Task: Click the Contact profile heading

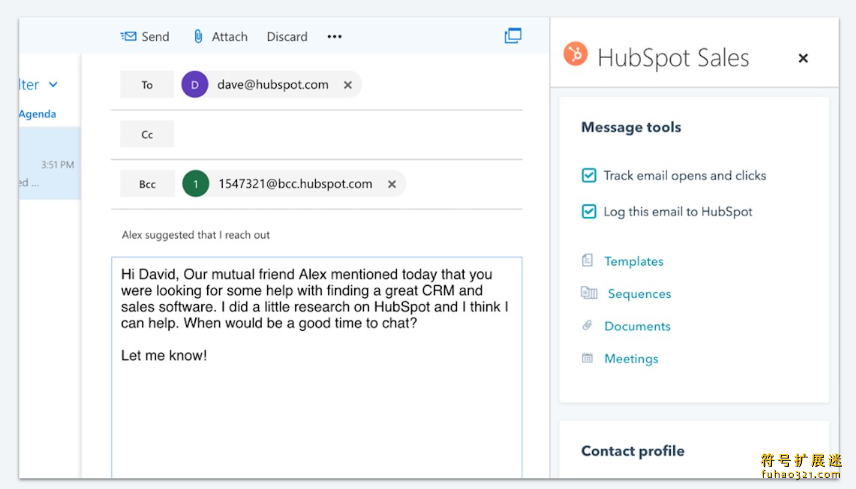Action: (633, 451)
